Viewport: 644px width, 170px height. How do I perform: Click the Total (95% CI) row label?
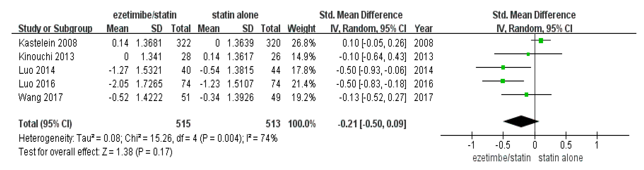coord(45,124)
